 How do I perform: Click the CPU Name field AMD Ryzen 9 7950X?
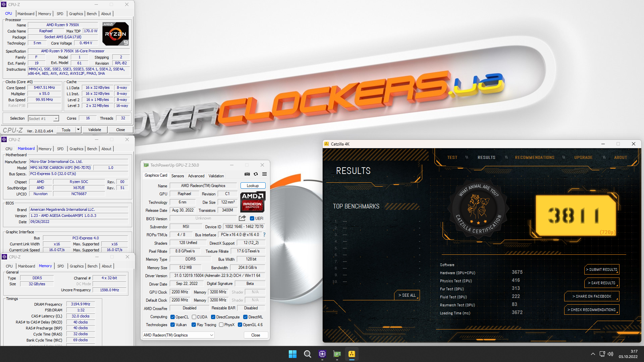coord(63,25)
